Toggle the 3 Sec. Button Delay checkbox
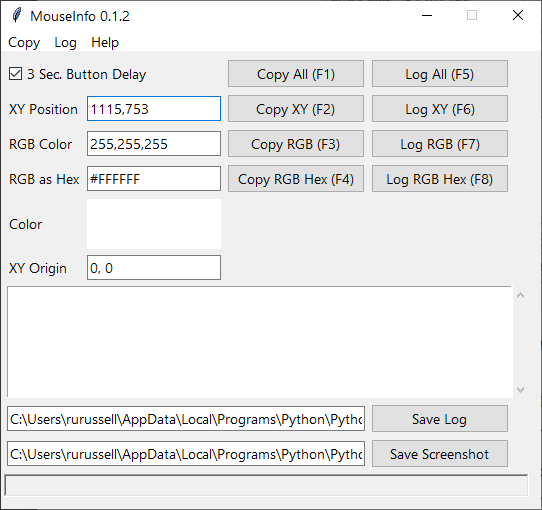Viewport: 542px width, 510px height. pyautogui.click(x=16, y=74)
